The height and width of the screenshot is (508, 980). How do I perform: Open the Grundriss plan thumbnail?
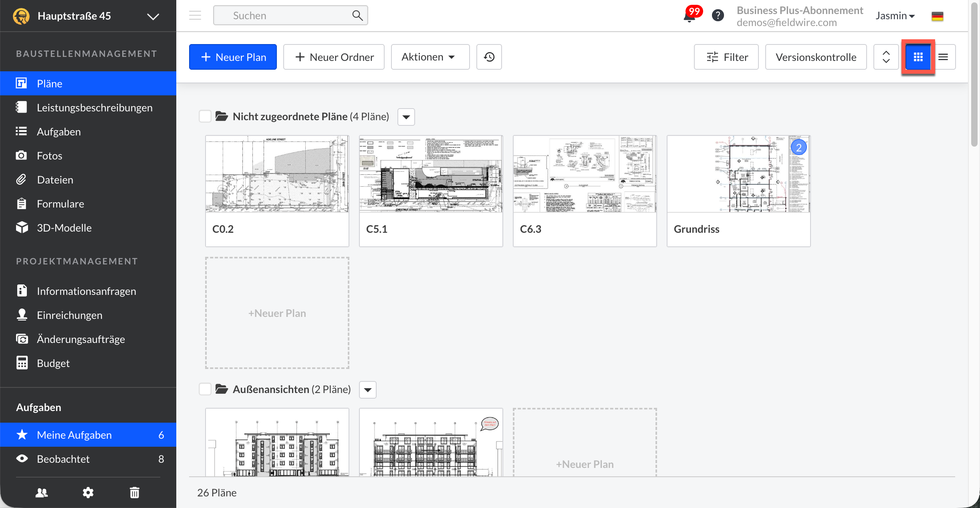pos(738,174)
